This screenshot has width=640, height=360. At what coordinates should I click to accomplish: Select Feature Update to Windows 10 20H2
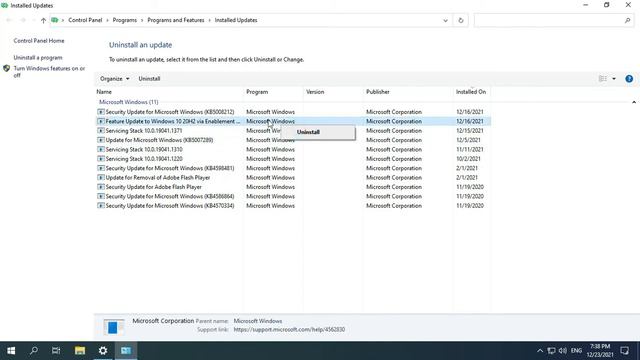pyautogui.click(x=293, y=121)
